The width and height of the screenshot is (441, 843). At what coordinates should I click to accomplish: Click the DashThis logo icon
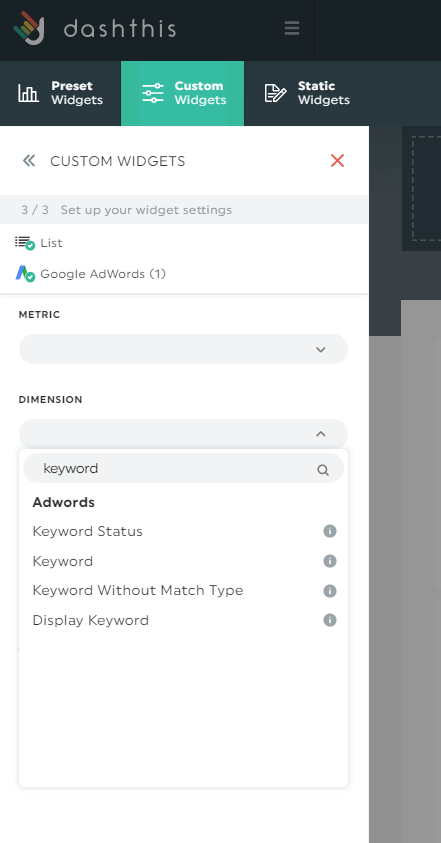pos(29,28)
